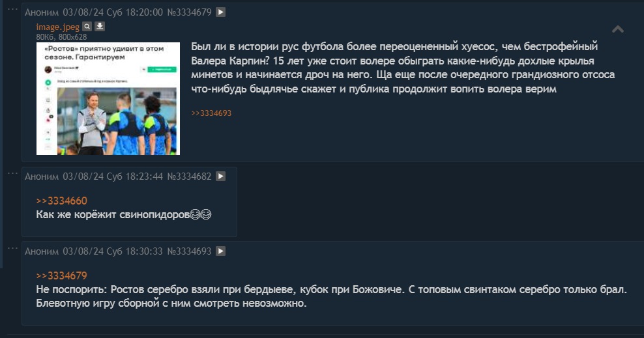Click Аноним name on 18:30:33 post
Screen dimensions: 644x338
(x=42, y=251)
